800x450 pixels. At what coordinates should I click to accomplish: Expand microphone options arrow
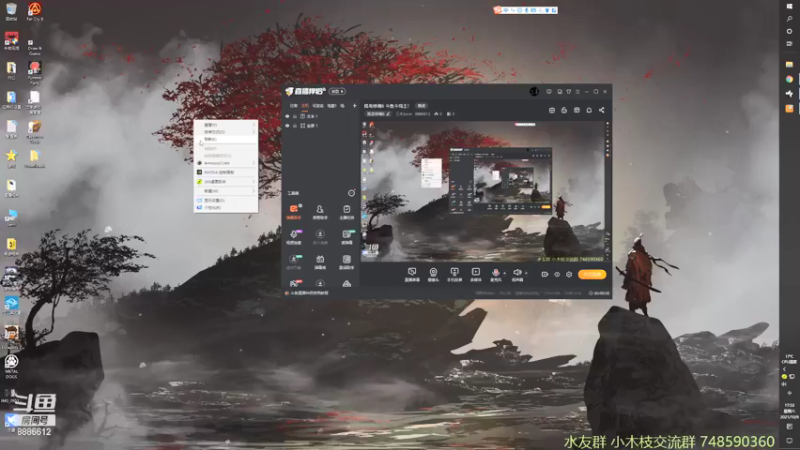[505, 273]
